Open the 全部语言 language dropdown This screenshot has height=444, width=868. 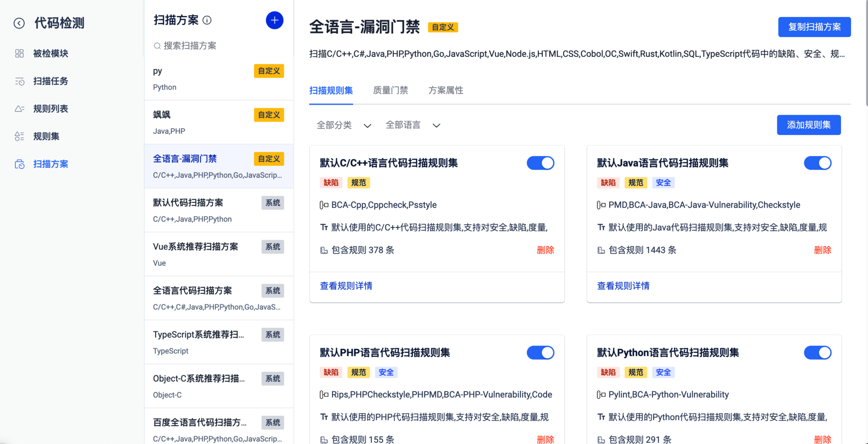[413, 125]
